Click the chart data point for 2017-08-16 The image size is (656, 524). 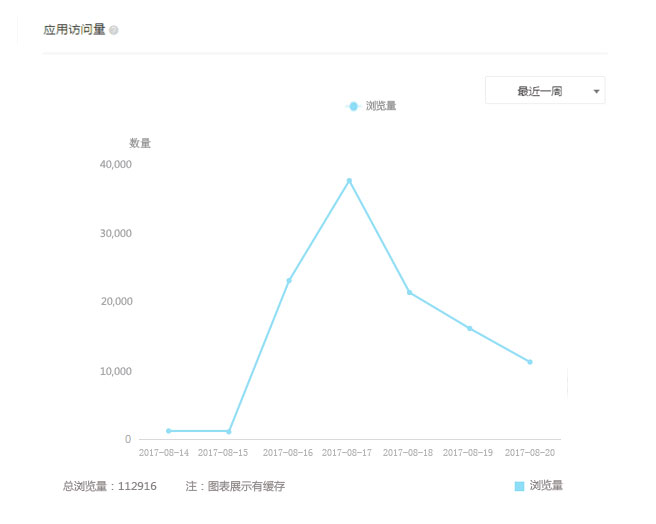289,281
